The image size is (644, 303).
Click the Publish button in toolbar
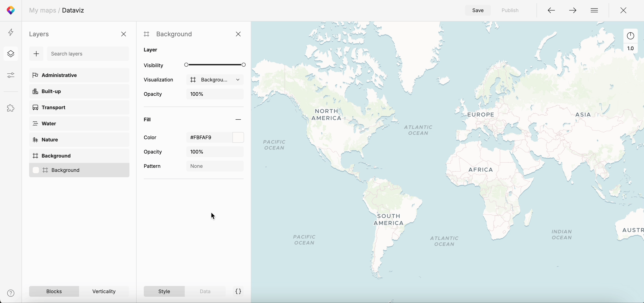point(510,10)
